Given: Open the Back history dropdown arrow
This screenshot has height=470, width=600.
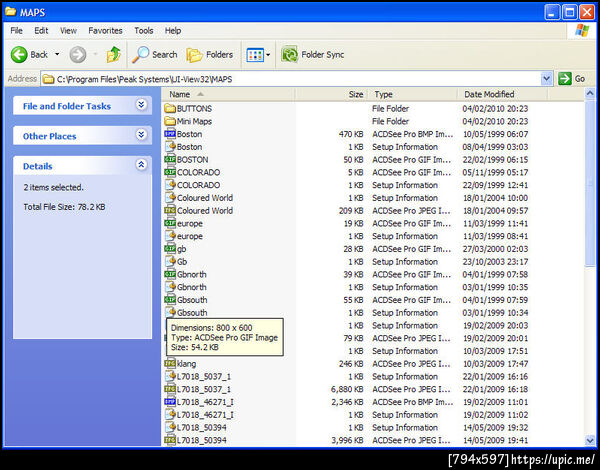Looking at the screenshot, I should pos(57,54).
